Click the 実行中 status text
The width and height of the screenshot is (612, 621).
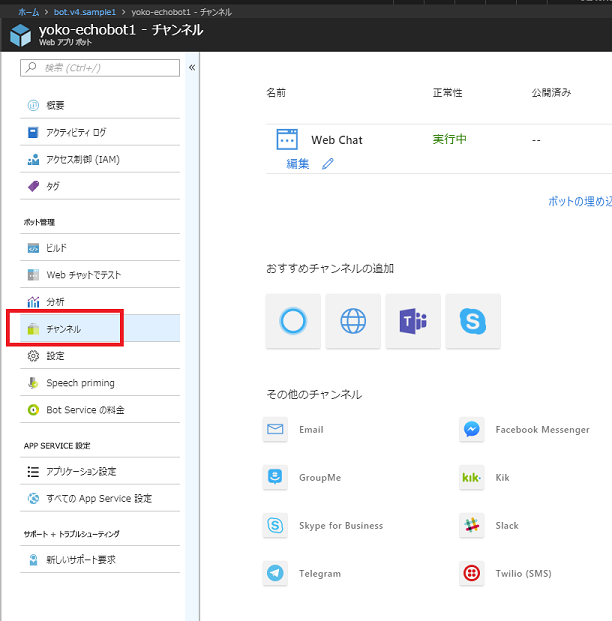pos(450,139)
